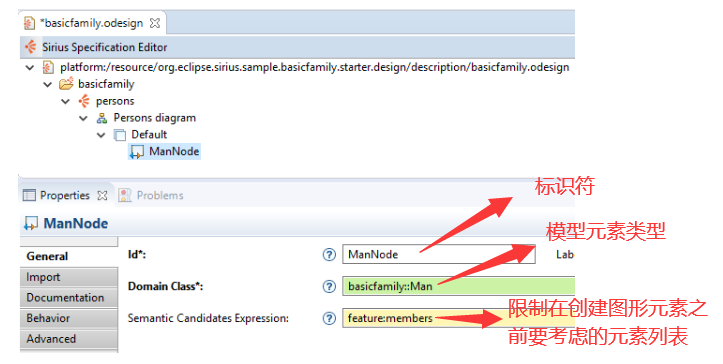Collapse the persons viewpoint node
Image resolution: width=723 pixels, height=364 pixels.
65,101
